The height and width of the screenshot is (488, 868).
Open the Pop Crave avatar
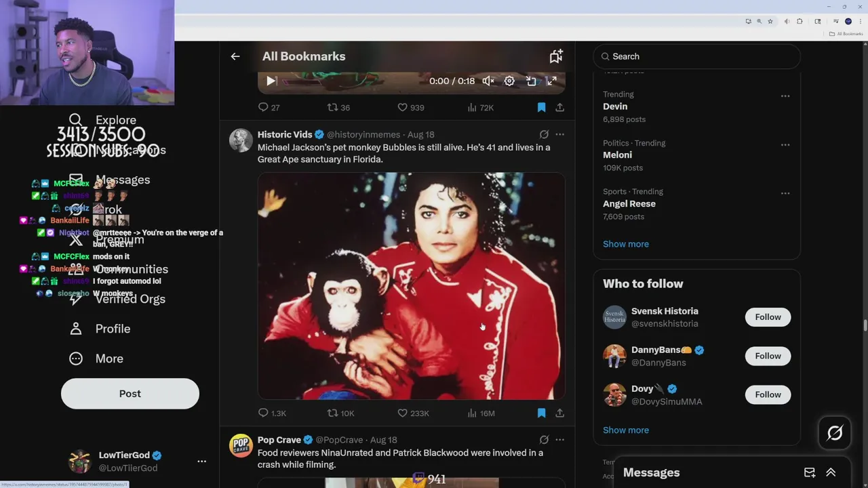241,446
